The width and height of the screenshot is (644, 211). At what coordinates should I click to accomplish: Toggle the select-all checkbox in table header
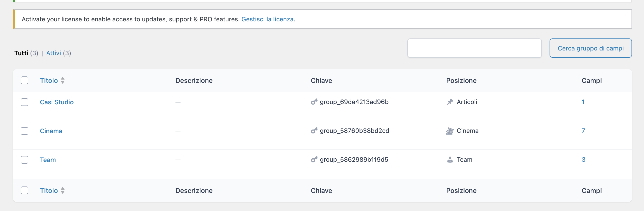tap(25, 81)
